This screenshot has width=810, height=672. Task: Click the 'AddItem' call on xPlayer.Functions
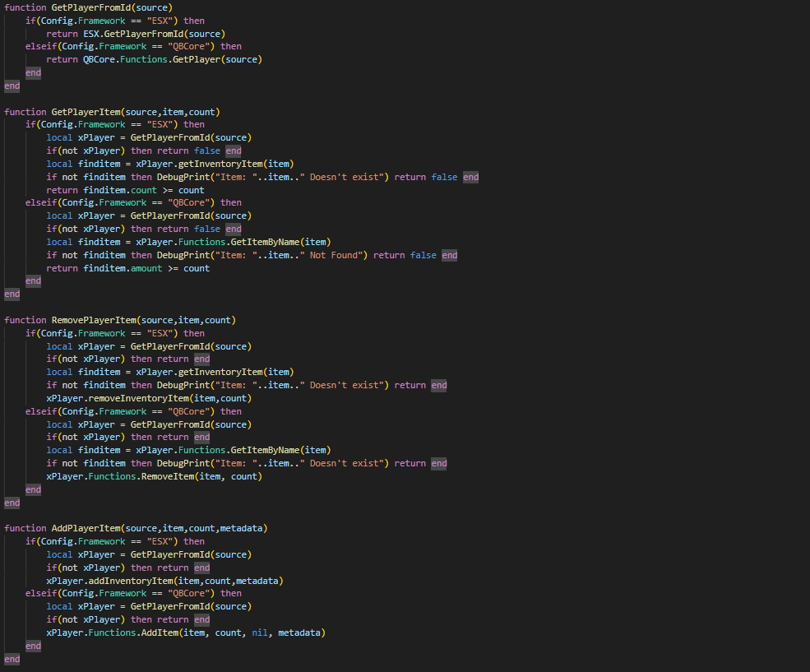[x=160, y=633]
